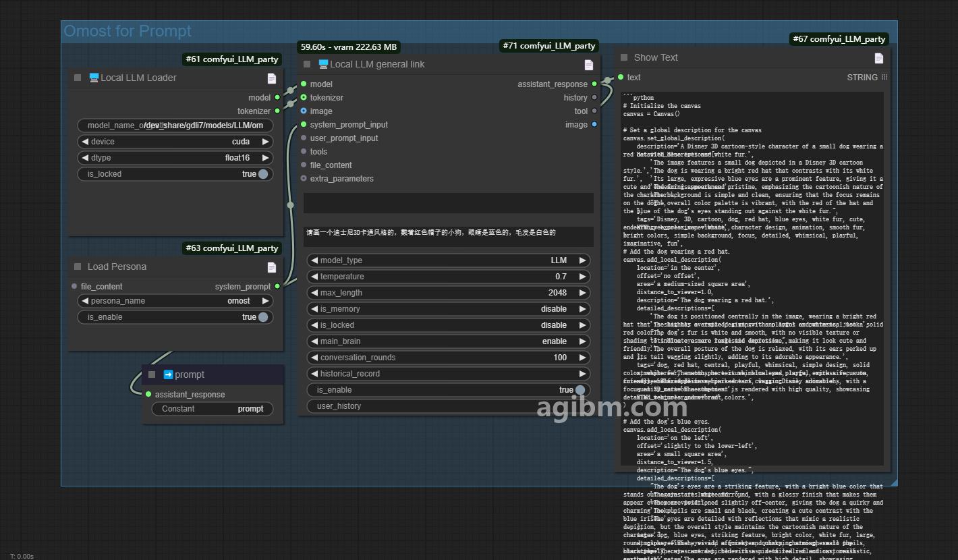Viewport: 958px width, 560px height.
Task: Click the 59.60s vram 222.63 MB badge
Action: [349, 47]
